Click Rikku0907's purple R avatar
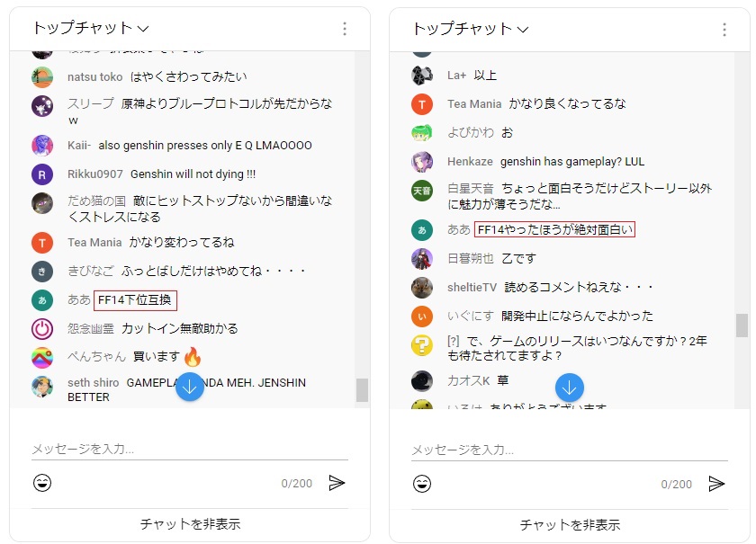 42,174
